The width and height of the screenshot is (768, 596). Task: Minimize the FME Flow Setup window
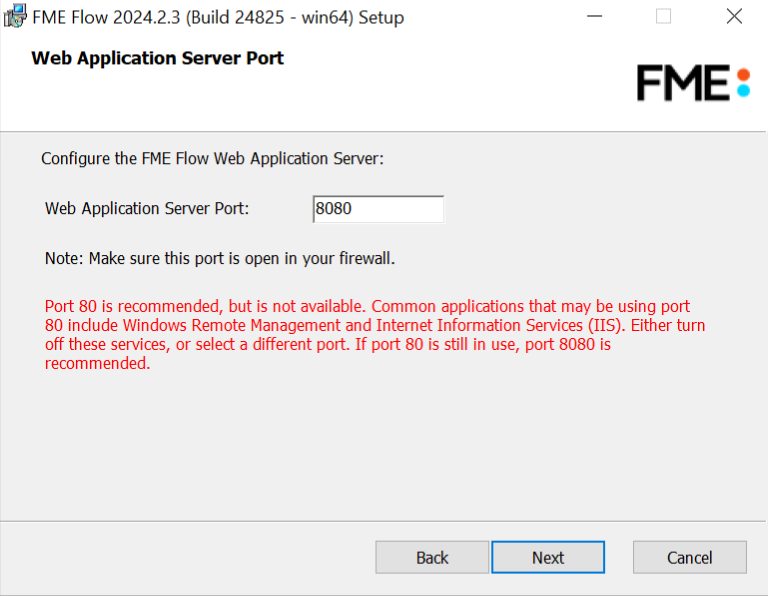tap(594, 16)
